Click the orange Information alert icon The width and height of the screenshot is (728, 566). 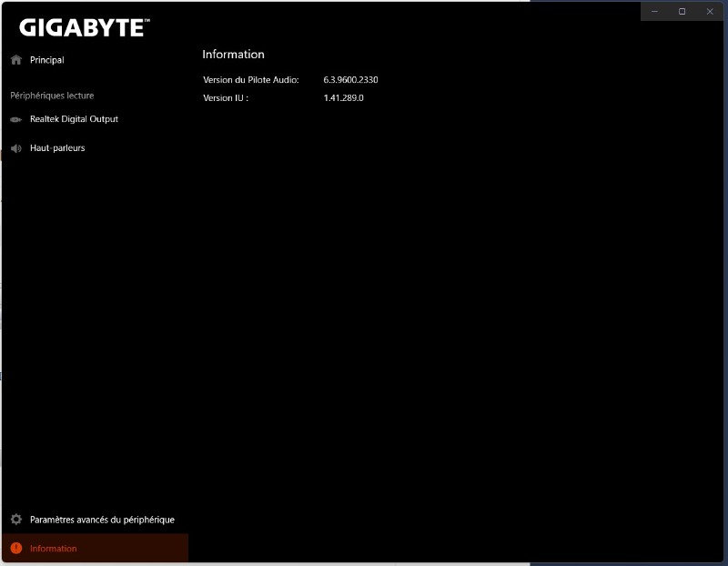coord(15,549)
